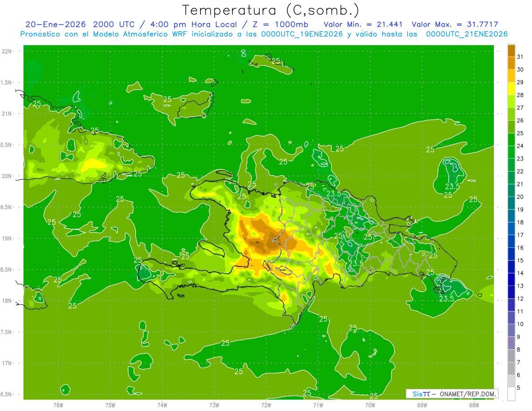This screenshot has width=532, height=411.
Task: Click the color scale label 5
Action: tap(519, 388)
